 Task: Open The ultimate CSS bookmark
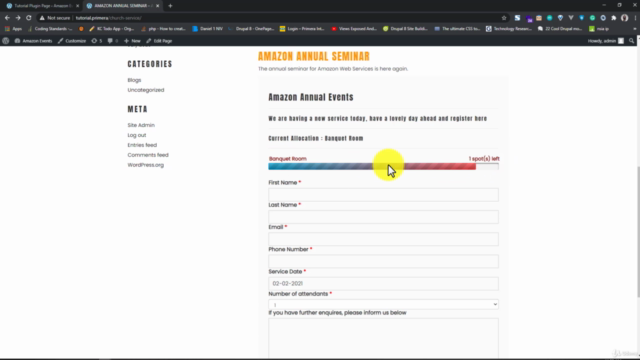click(x=457, y=29)
